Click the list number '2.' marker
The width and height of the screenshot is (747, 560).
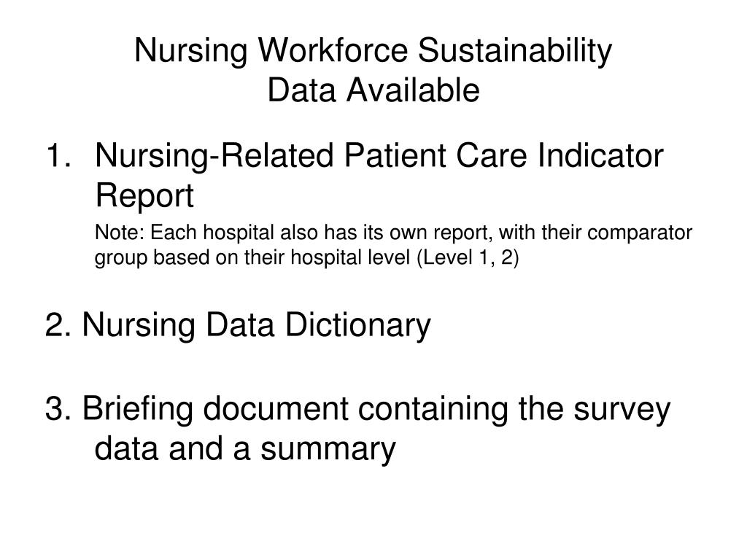pyautogui.click(x=58, y=324)
